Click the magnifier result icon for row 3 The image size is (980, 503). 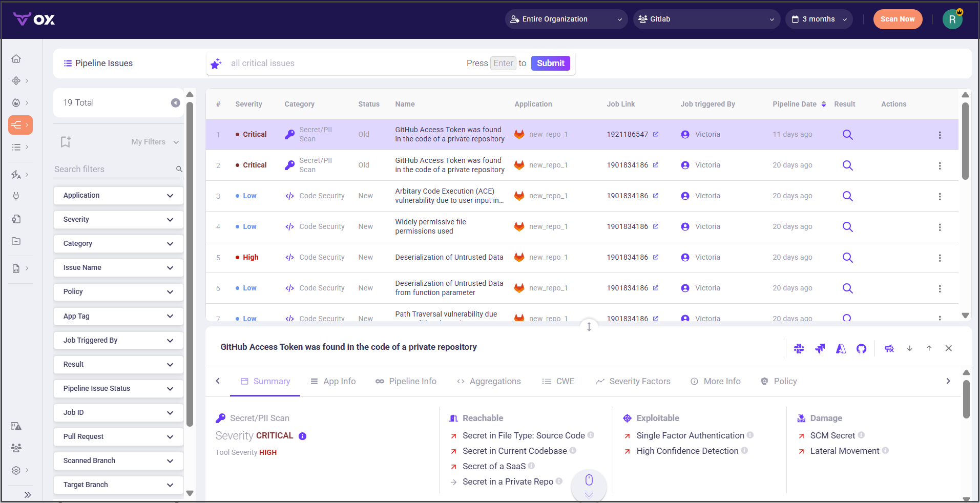click(847, 196)
